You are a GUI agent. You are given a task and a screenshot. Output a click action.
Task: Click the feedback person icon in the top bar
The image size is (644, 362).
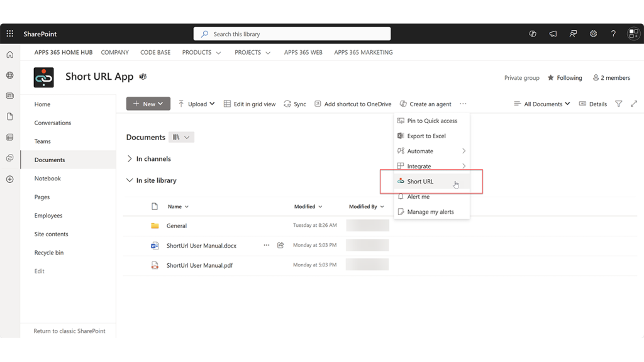tap(573, 34)
